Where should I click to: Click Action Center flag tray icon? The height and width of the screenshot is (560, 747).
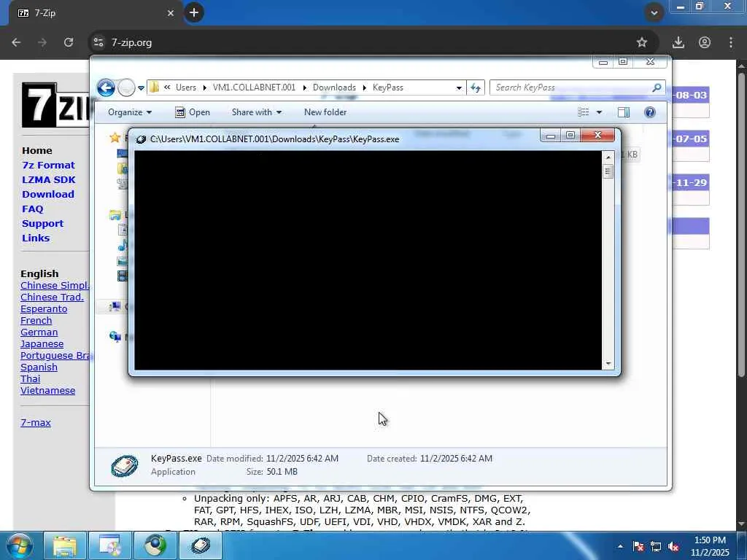point(638,546)
